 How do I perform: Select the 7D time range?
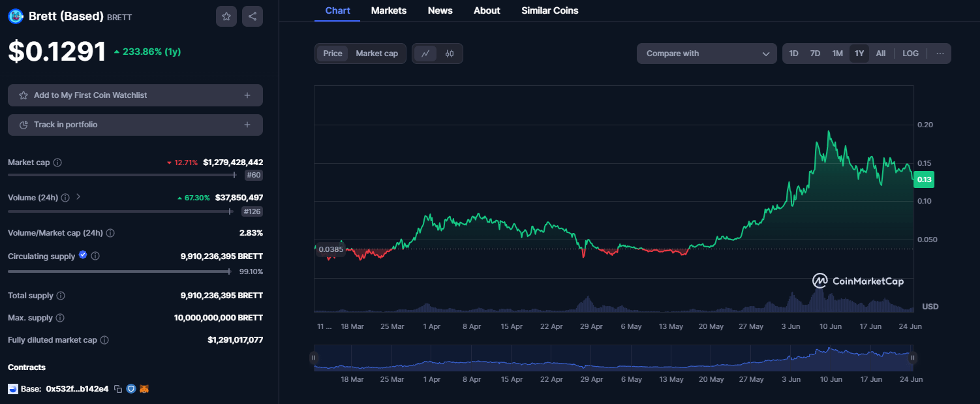click(815, 54)
